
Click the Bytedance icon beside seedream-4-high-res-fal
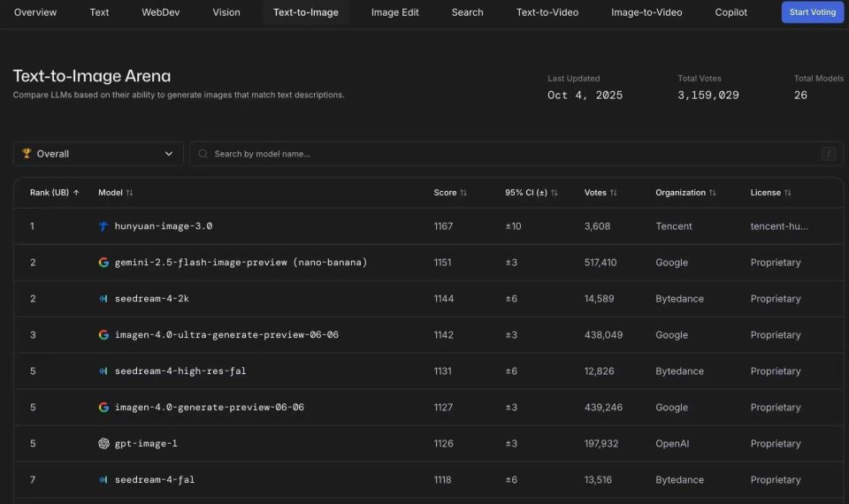pyautogui.click(x=103, y=371)
